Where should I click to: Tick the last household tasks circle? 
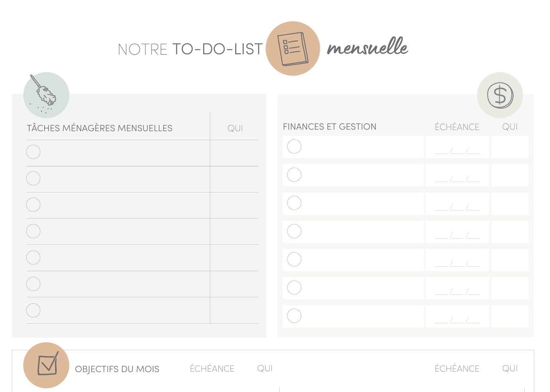pyautogui.click(x=33, y=310)
